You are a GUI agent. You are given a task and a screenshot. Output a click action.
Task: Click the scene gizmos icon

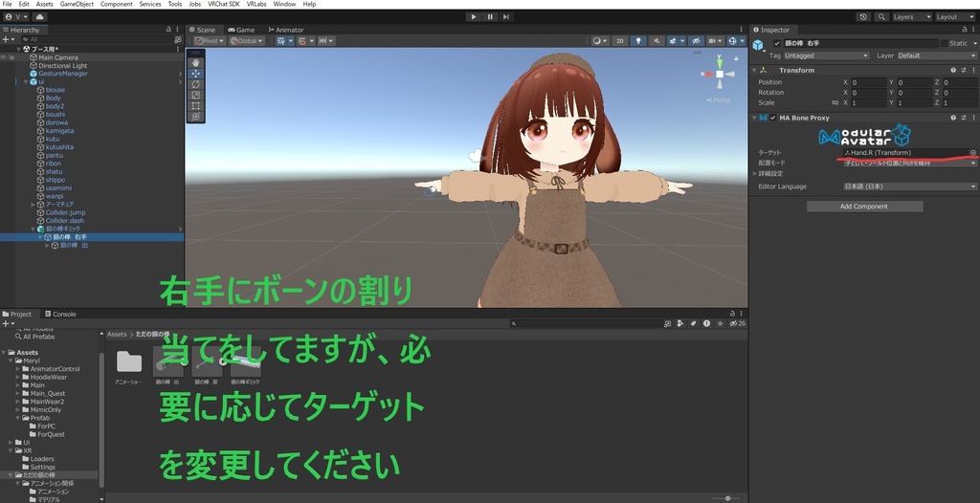point(732,40)
